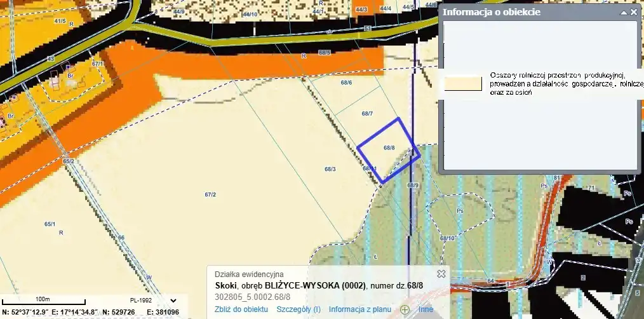Click the Informacja z planu link
Viewport: 644px width, 319px height.
359,309
